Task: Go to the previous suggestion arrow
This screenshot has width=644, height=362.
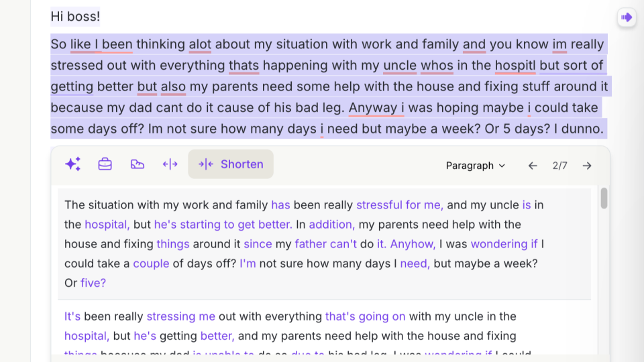Action: coord(533,166)
